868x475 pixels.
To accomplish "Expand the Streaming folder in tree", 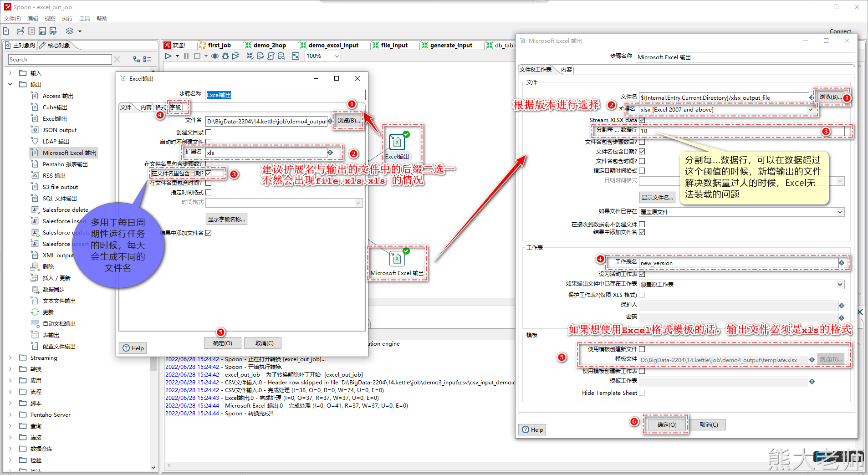I will point(10,358).
